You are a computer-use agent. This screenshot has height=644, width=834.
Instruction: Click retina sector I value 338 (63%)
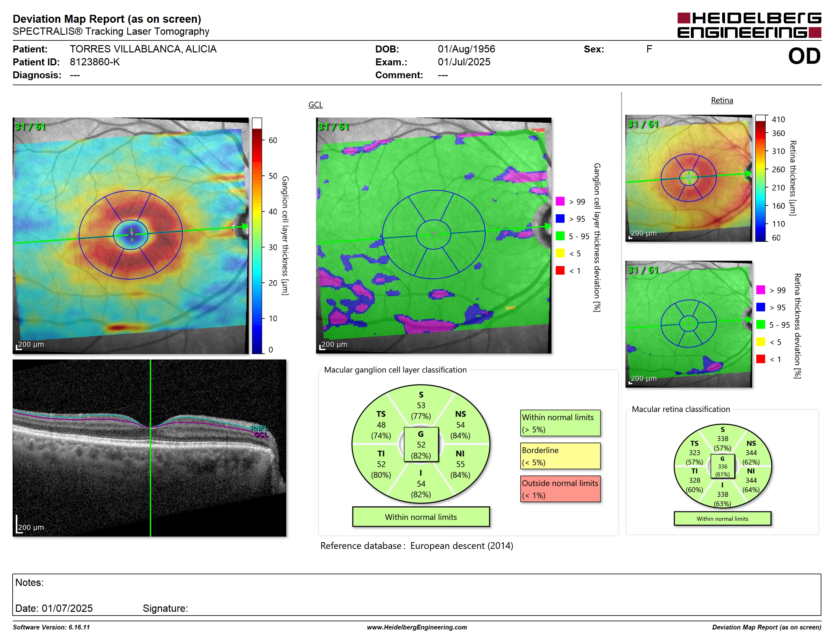point(722,499)
